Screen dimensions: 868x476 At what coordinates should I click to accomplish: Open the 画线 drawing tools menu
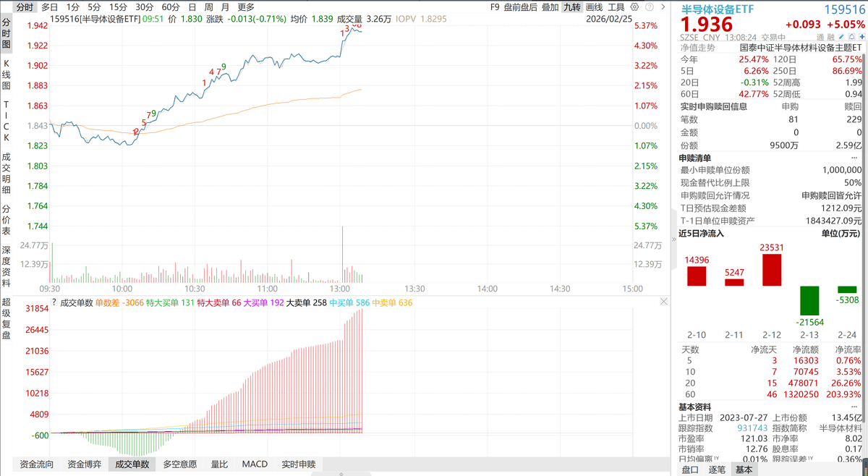tap(594, 7)
